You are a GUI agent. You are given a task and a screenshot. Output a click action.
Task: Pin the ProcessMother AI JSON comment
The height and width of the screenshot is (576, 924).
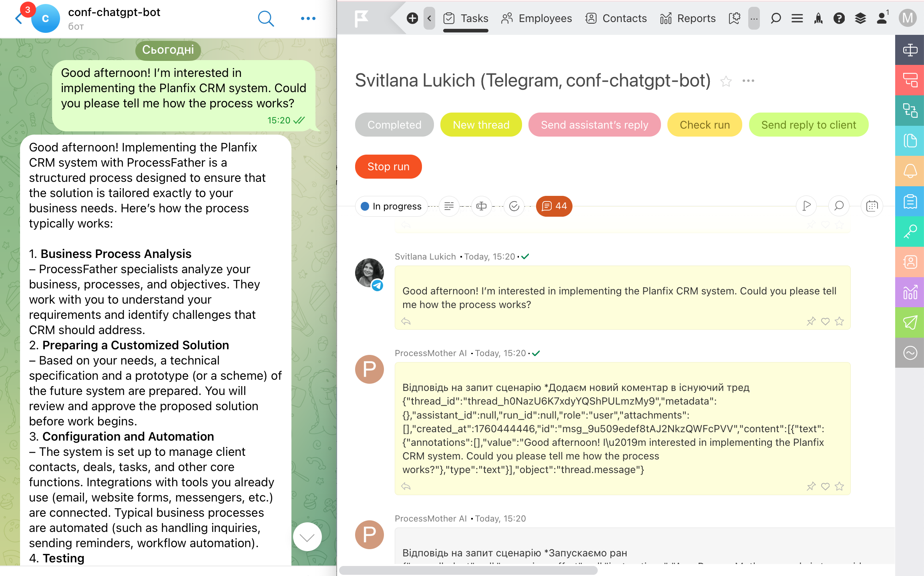(x=811, y=486)
